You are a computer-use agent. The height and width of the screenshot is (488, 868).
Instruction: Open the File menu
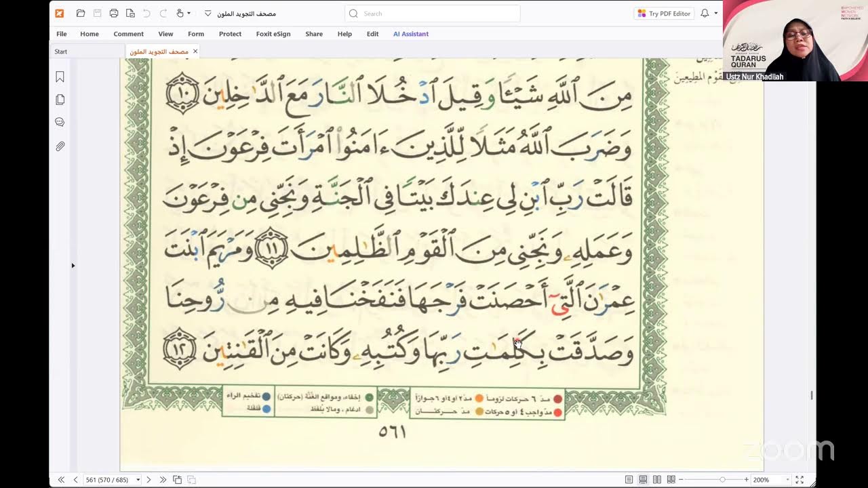click(x=62, y=34)
